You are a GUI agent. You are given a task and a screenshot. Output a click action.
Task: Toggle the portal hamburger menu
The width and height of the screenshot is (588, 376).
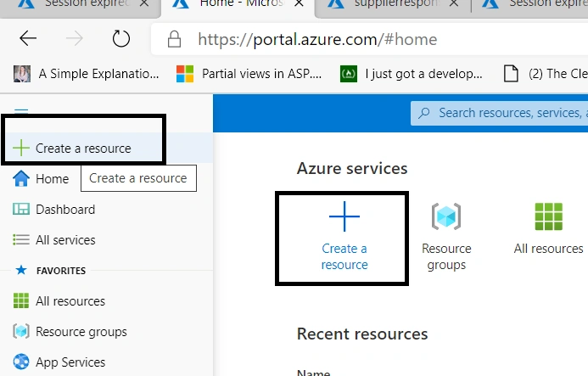pos(21,111)
